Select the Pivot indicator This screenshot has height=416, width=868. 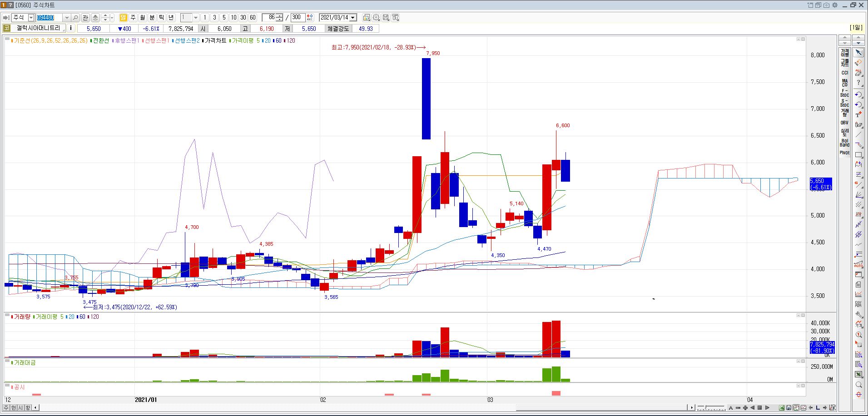[844, 153]
